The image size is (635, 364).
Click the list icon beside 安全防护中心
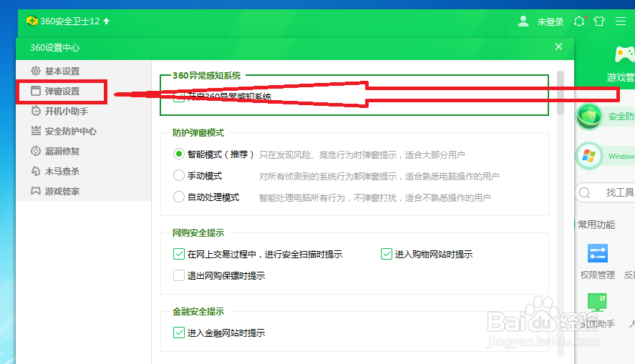(x=36, y=131)
